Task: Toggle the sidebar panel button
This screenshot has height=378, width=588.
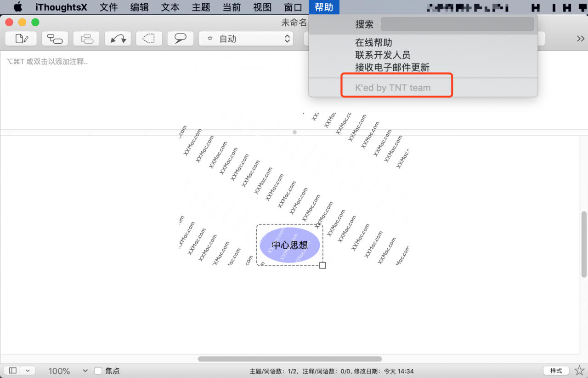Action: click(13, 371)
